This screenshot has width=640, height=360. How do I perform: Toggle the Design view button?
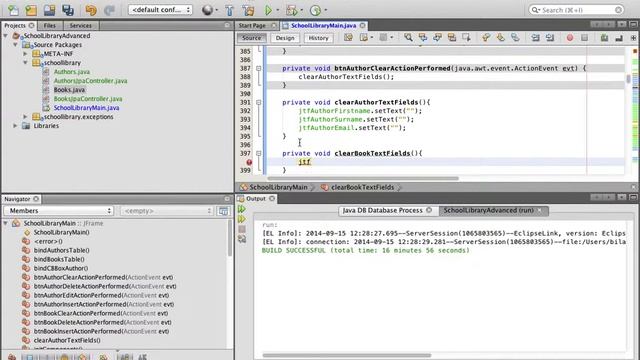tap(285, 38)
